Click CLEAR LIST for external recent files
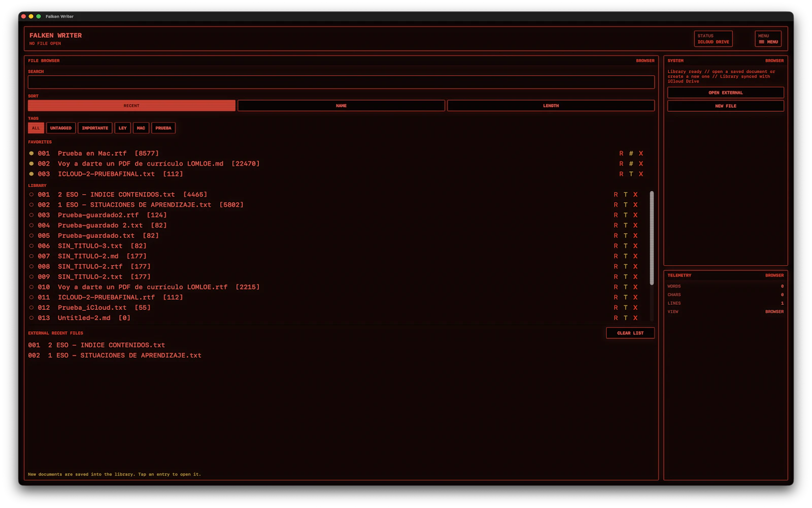This screenshot has width=812, height=508. (630, 333)
